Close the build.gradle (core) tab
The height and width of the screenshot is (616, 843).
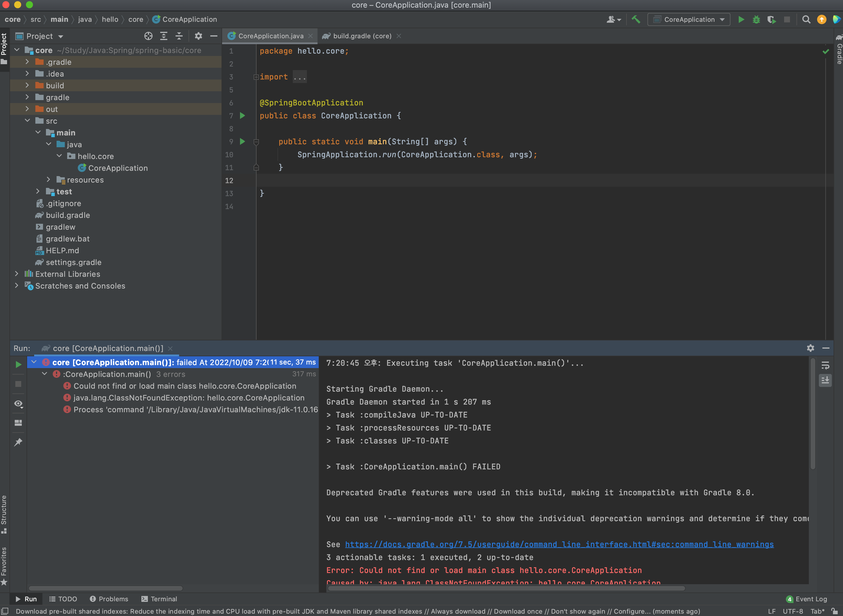click(x=399, y=36)
